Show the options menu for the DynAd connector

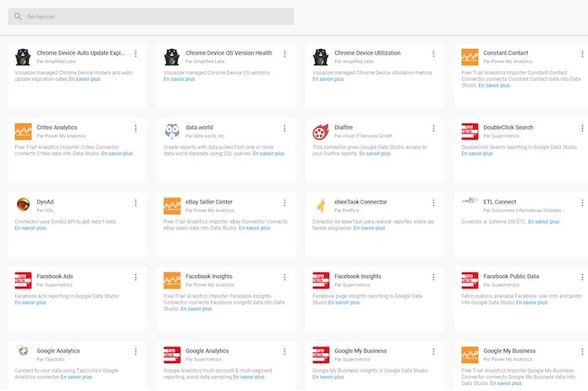pos(135,203)
